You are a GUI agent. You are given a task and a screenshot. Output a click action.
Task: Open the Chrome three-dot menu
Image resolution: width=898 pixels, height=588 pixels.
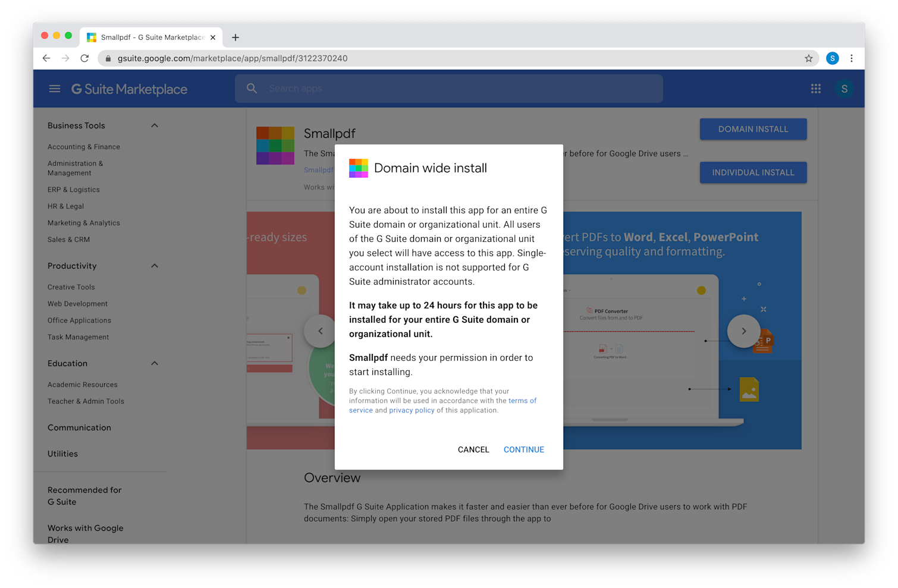[x=852, y=58]
